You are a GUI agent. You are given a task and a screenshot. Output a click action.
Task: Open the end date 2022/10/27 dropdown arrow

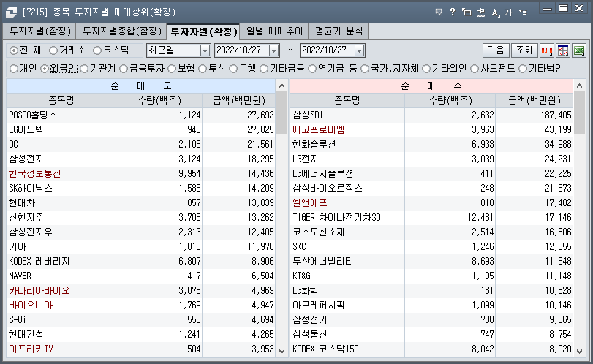coord(359,50)
